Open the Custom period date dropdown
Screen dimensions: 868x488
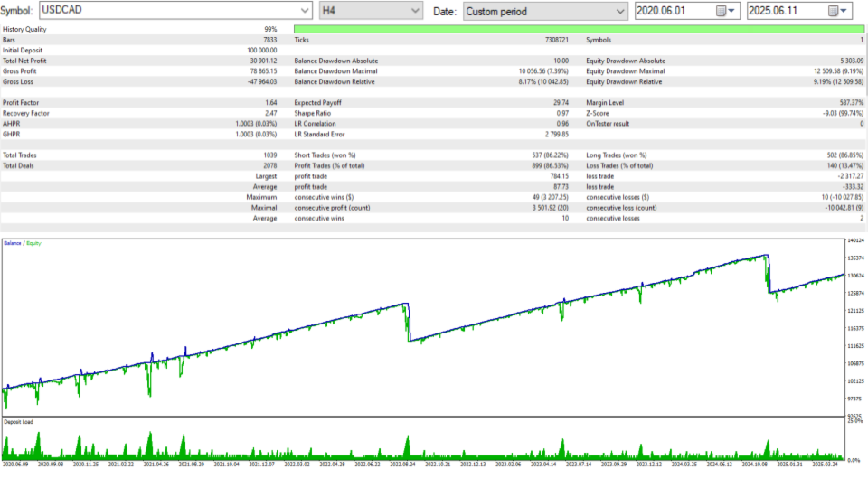pyautogui.click(x=545, y=11)
